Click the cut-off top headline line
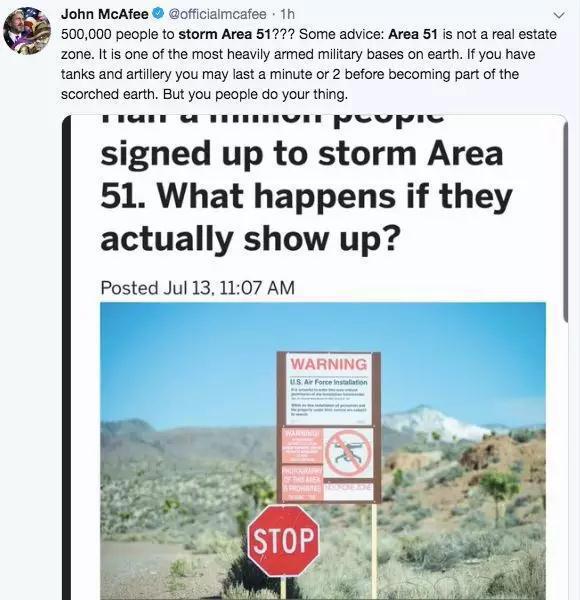 [272, 118]
